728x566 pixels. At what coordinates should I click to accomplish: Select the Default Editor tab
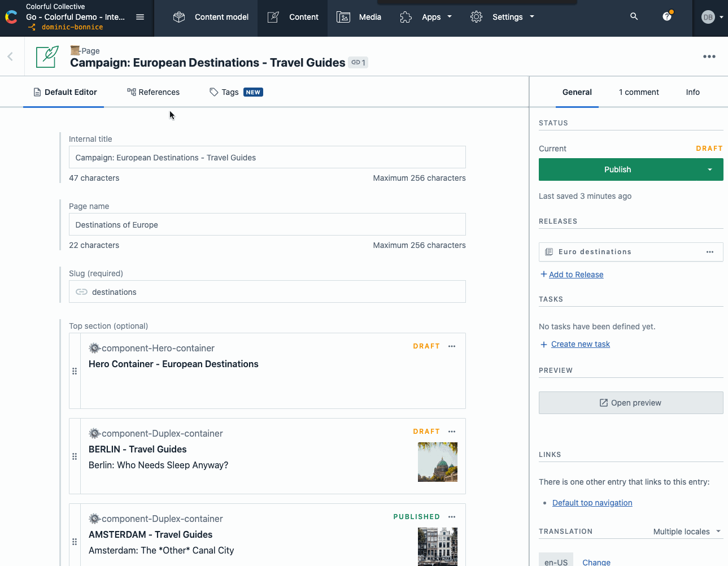pos(64,92)
